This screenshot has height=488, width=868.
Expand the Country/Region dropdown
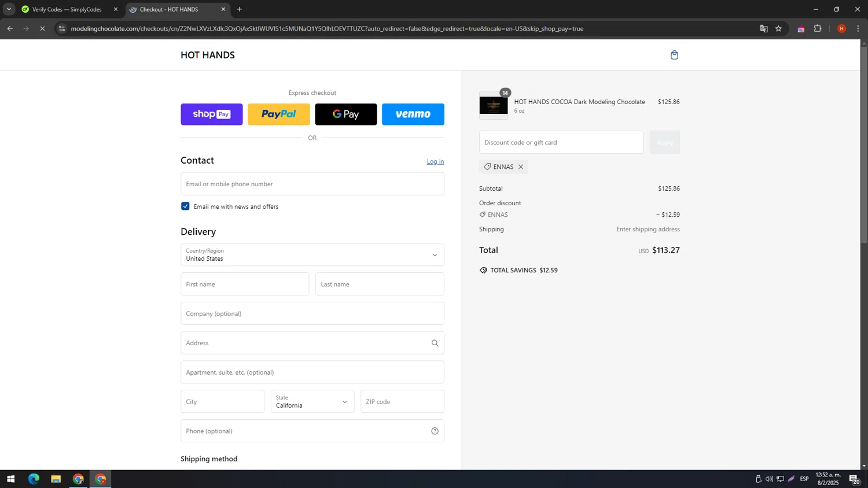point(312,255)
